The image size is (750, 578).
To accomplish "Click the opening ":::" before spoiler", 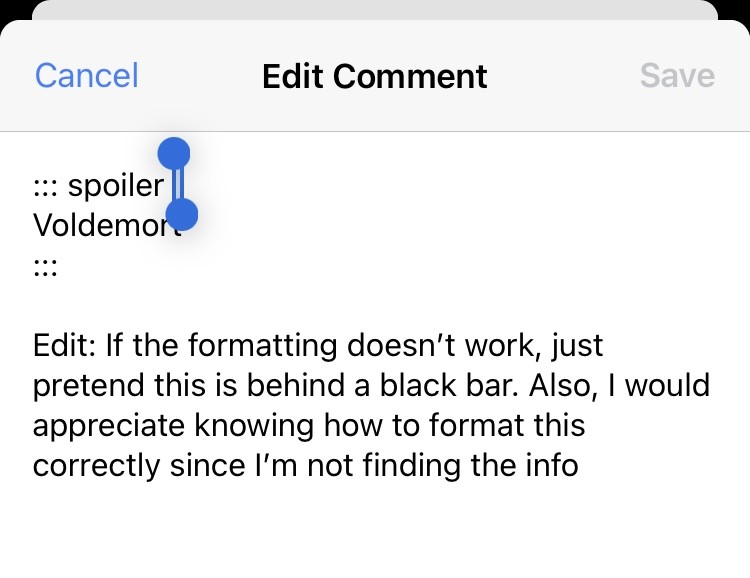I will tap(45, 186).
